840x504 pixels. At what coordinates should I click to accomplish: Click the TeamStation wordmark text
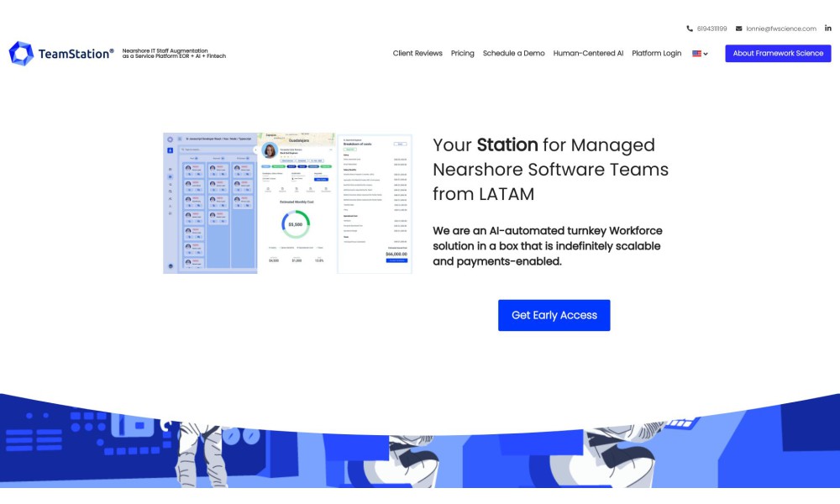tap(76, 54)
